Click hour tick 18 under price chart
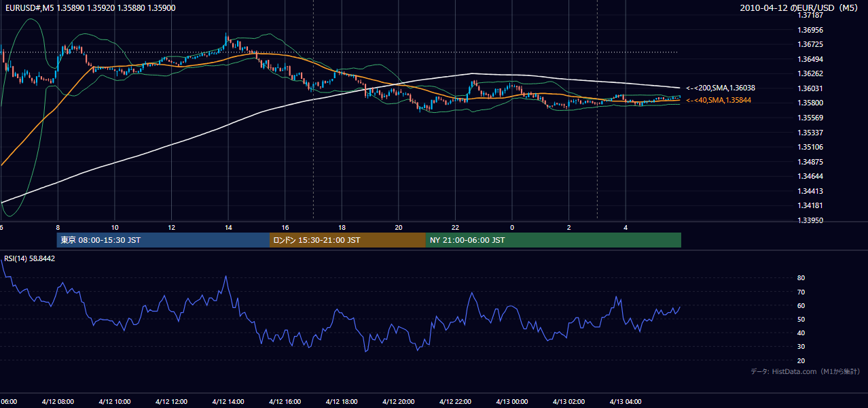The height and width of the screenshot is (408, 868). (x=342, y=228)
